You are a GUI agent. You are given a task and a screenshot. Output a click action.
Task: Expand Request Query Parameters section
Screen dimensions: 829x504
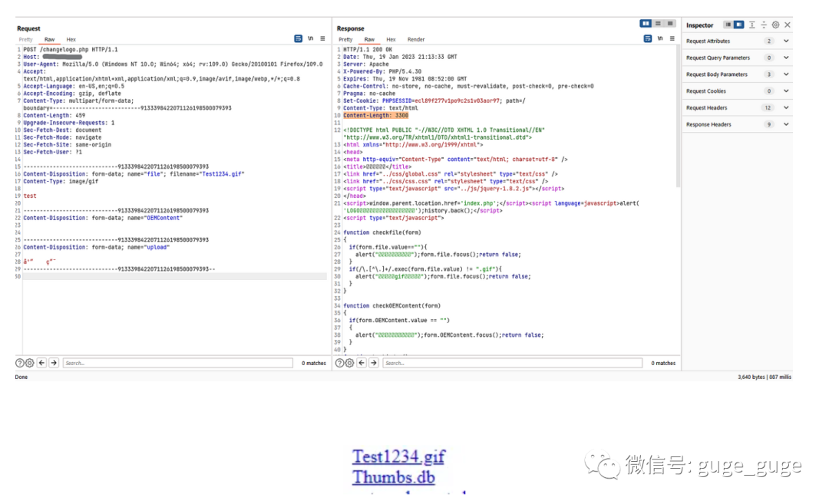point(786,58)
